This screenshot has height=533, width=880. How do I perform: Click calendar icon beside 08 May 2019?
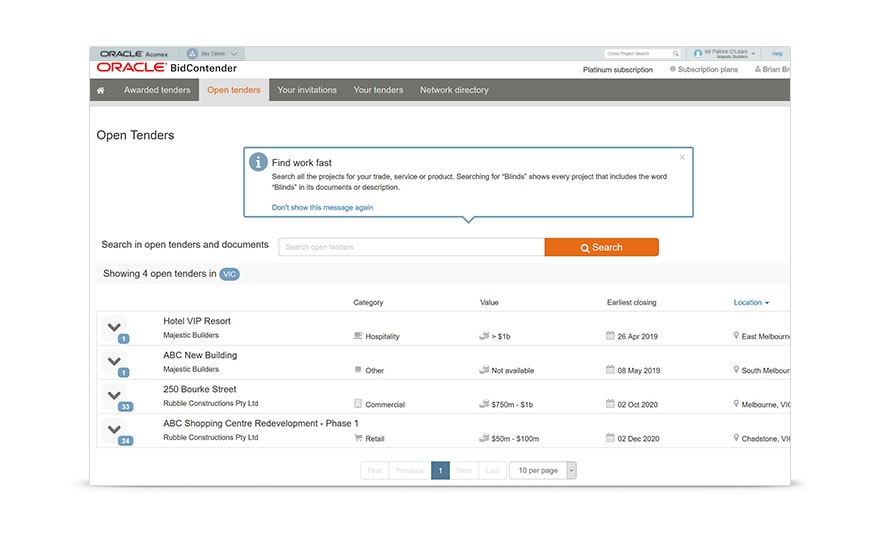point(610,370)
